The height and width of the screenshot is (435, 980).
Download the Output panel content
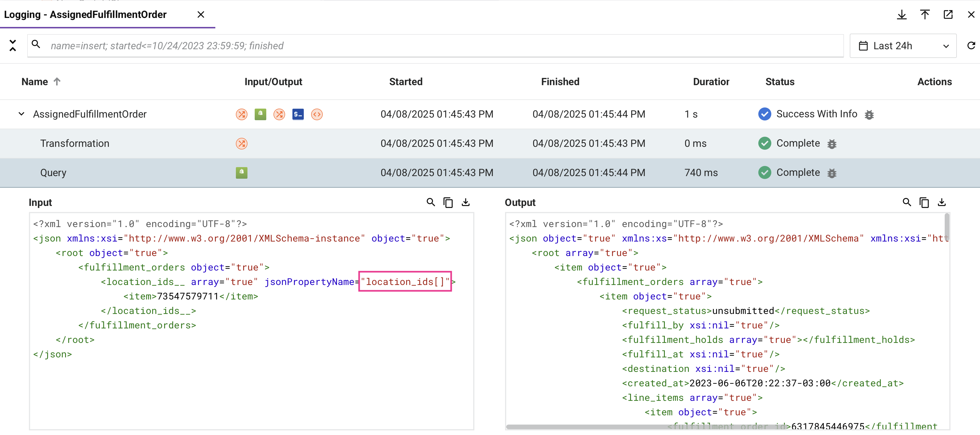point(942,202)
